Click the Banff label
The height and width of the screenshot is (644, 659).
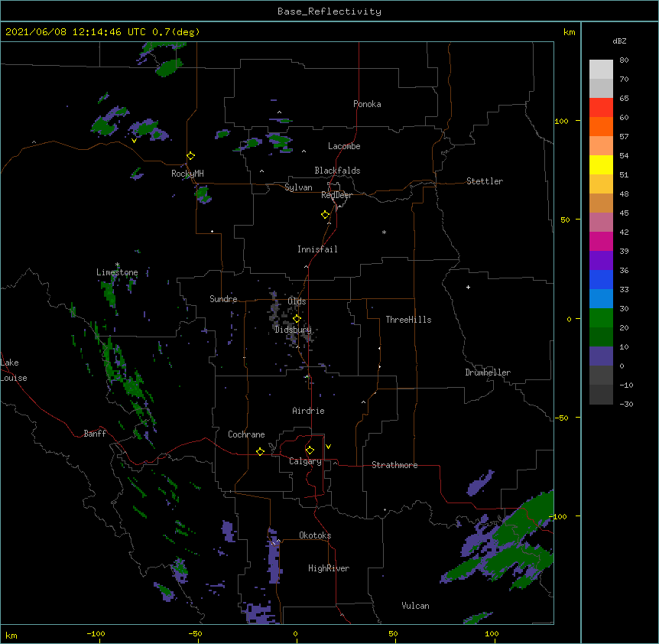(95, 434)
